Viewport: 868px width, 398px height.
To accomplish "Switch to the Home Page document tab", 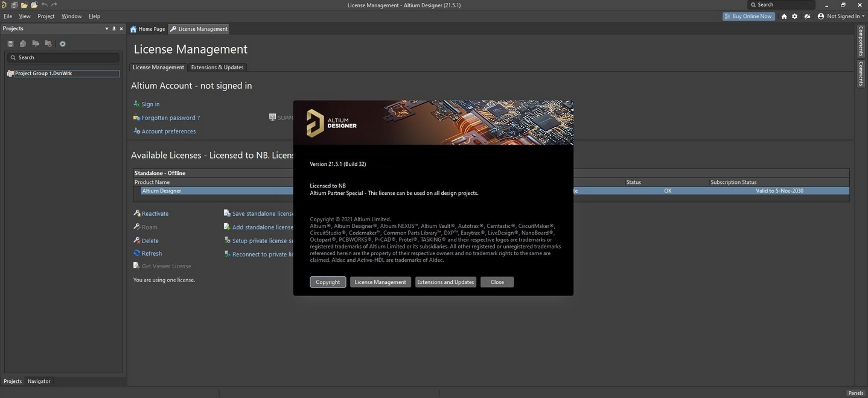I will (x=147, y=29).
